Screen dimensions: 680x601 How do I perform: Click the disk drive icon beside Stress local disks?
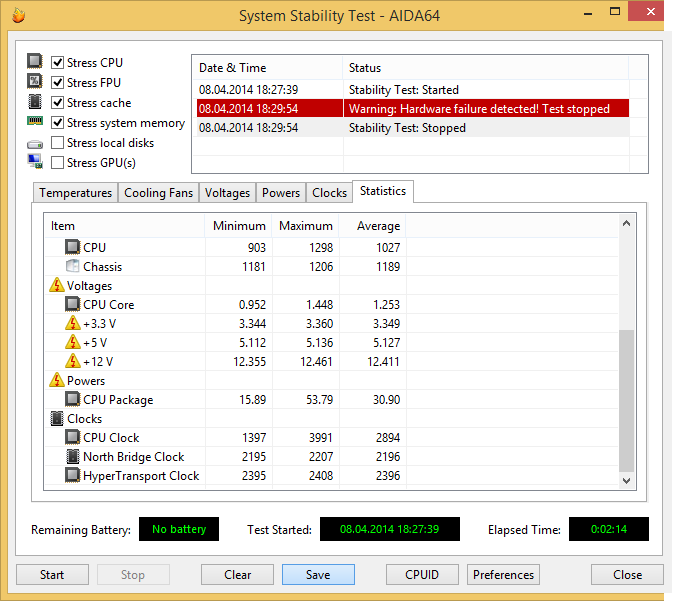35,144
